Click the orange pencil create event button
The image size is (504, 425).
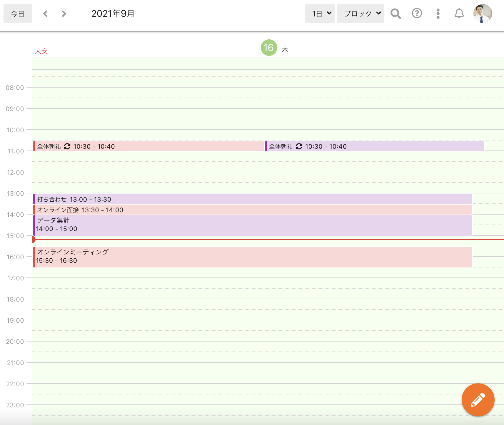pos(478,400)
